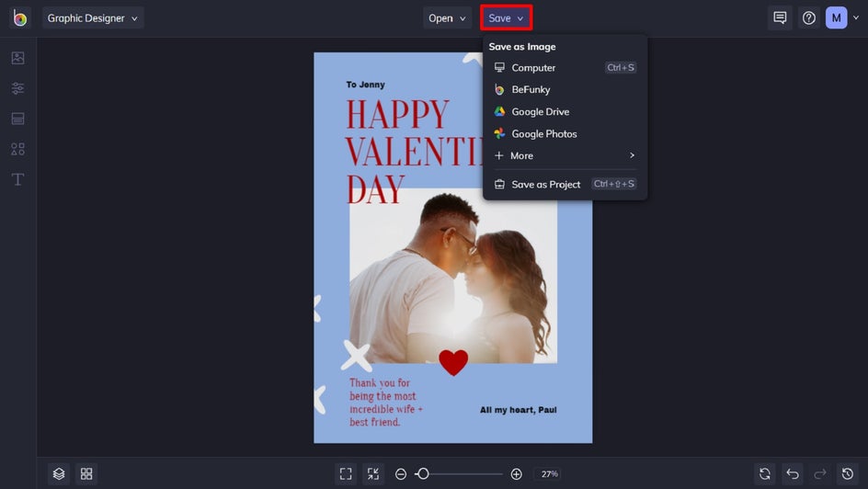The height and width of the screenshot is (489, 868).
Task: Save image to Computer
Action: tap(565, 67)
